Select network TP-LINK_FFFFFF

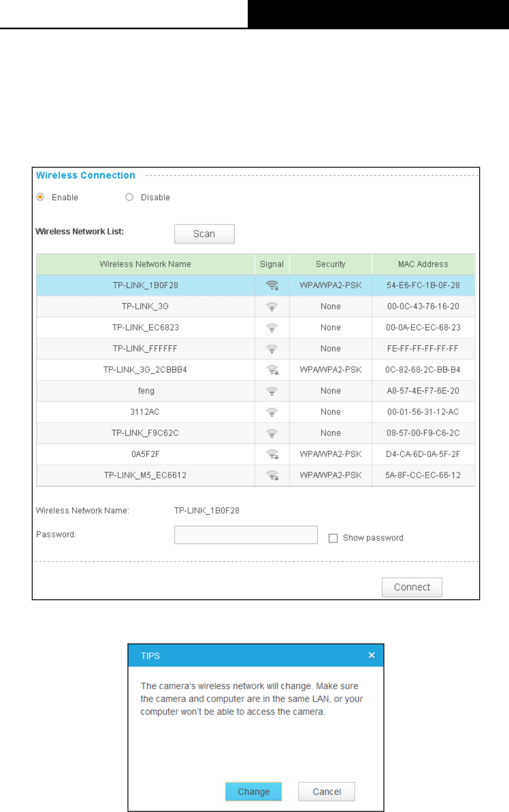click(145, 348)
